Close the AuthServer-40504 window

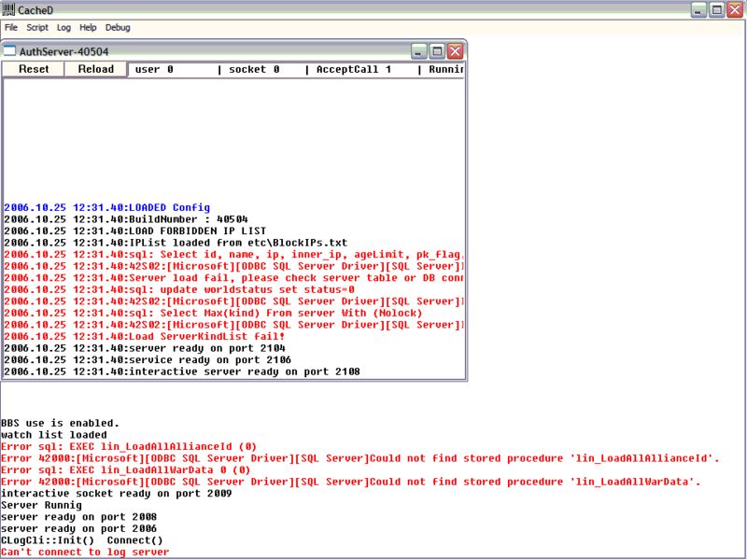[455, 51]
